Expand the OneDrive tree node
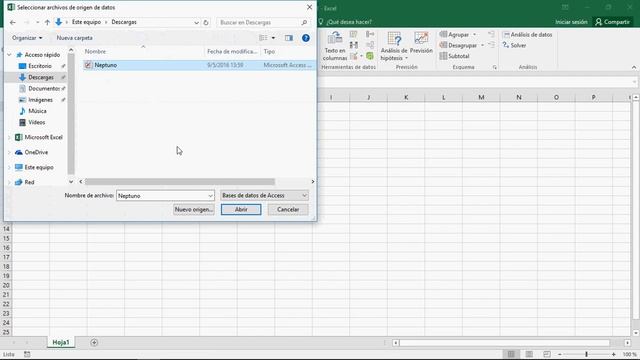Viewport: 640px width, 360px height. [x=9, y=152]
